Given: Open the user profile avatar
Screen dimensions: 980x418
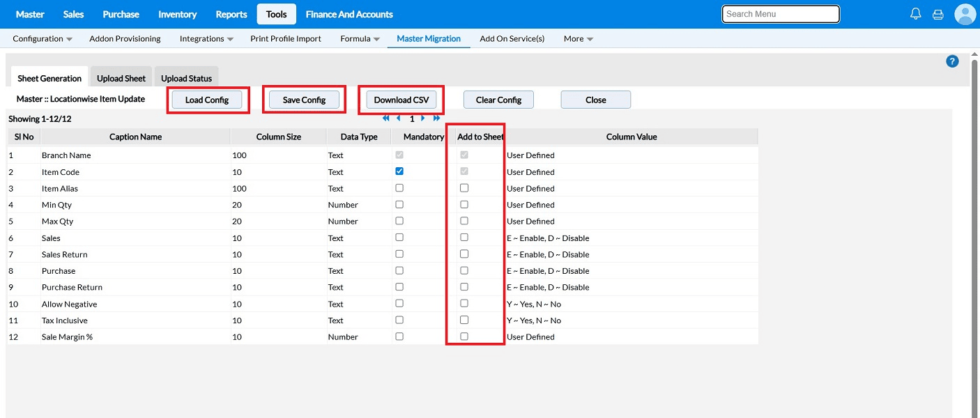Looking at the screenshot, I should tap(965, 14).
